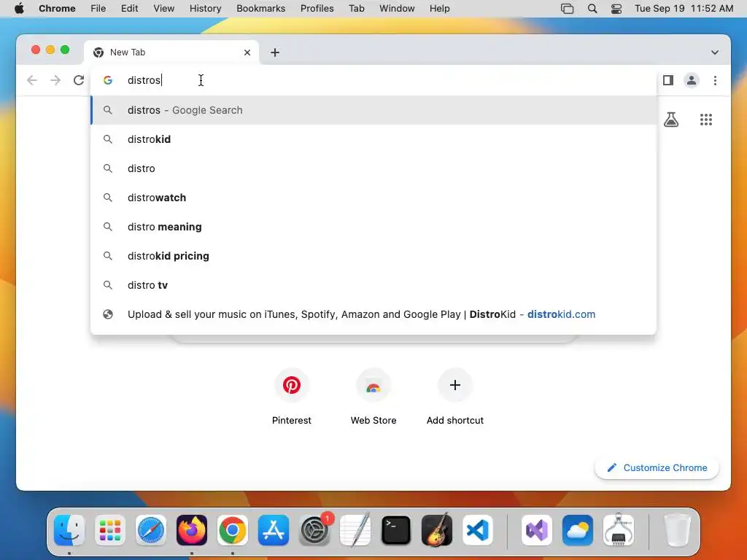This screenshot has height=560, width=747.
Task: Open Finder from the Dock
Action: [x=69, y=530]
